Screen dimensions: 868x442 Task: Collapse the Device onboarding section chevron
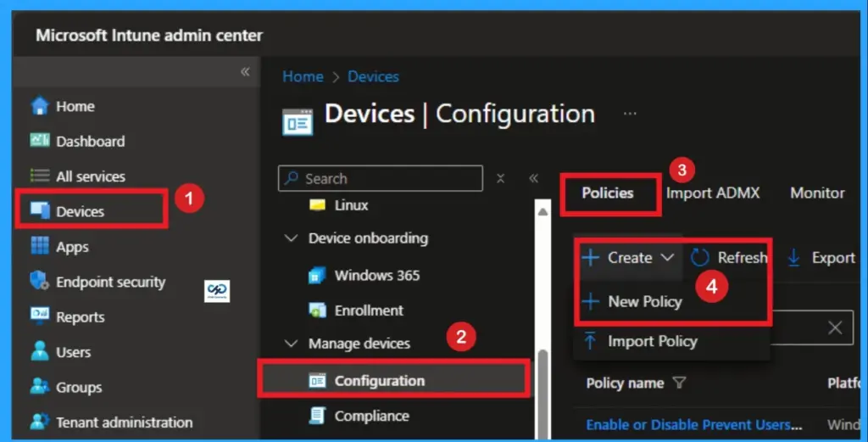(292, 238)
